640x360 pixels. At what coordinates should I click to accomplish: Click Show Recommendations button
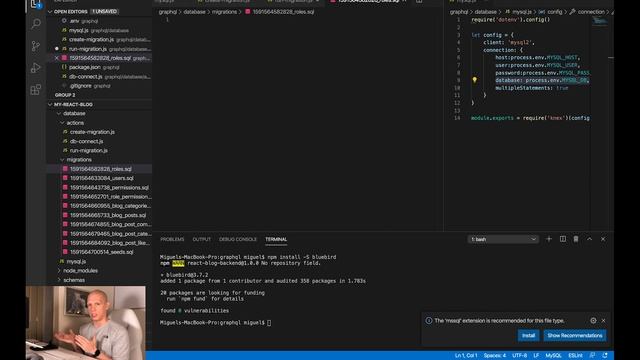coord(575,336)
